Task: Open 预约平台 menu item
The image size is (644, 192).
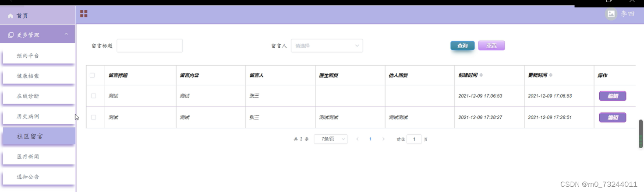Action: (39, 56)
